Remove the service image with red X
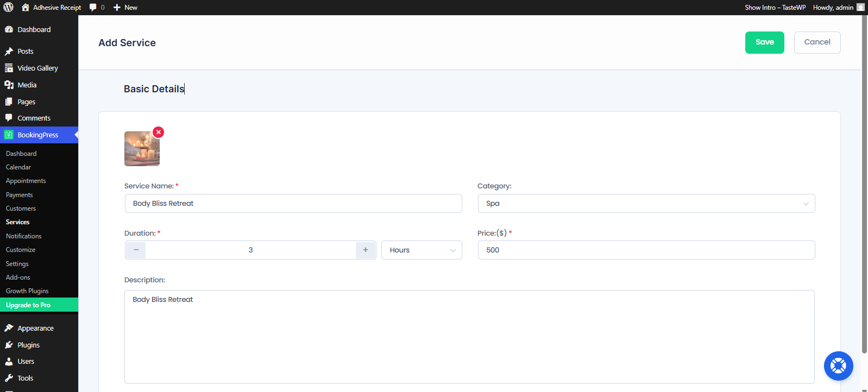 [158, 132]
